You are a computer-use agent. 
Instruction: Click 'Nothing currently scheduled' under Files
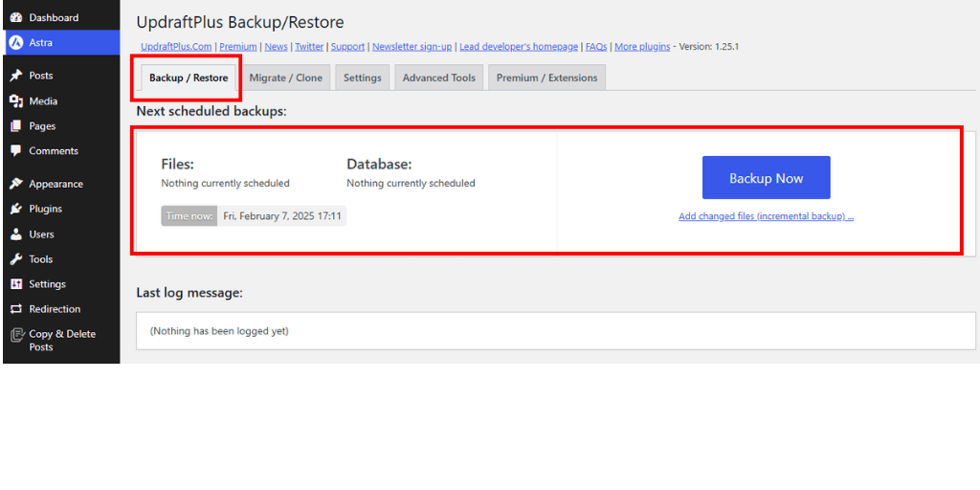[x=226, y=183]
